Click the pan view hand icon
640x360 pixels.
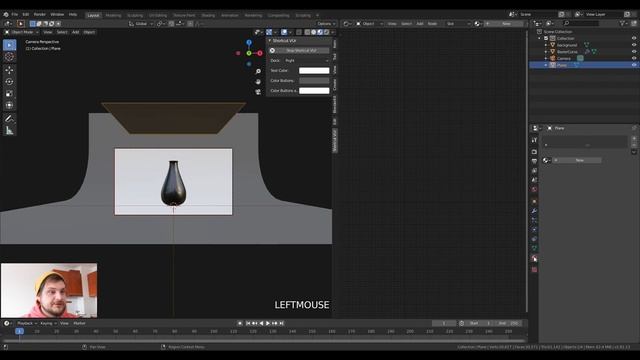tap(258, 82)
